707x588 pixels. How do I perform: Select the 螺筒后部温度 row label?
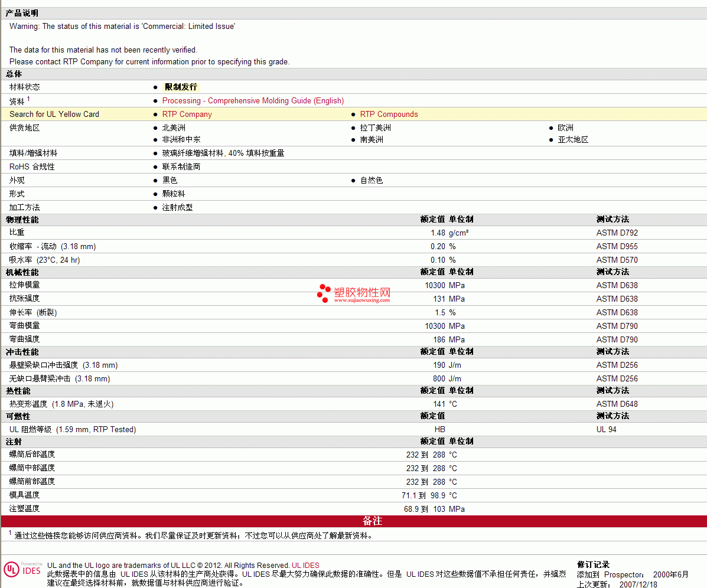tap(32, 455)
